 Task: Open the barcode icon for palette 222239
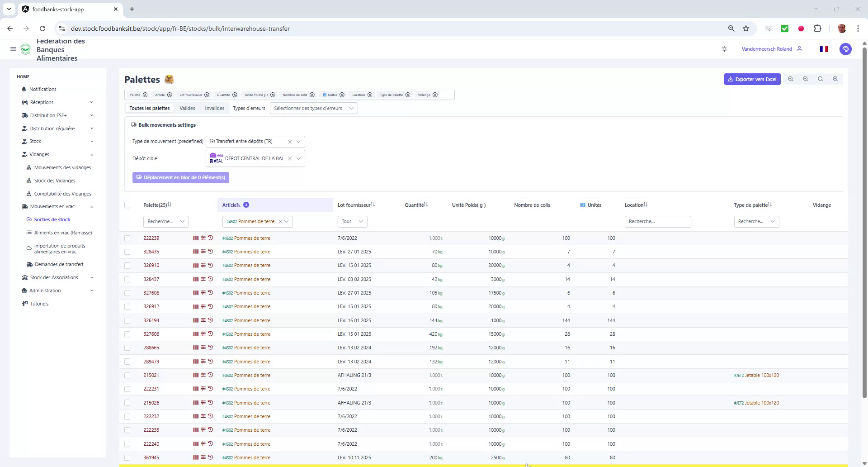click(x=195, y=238)
